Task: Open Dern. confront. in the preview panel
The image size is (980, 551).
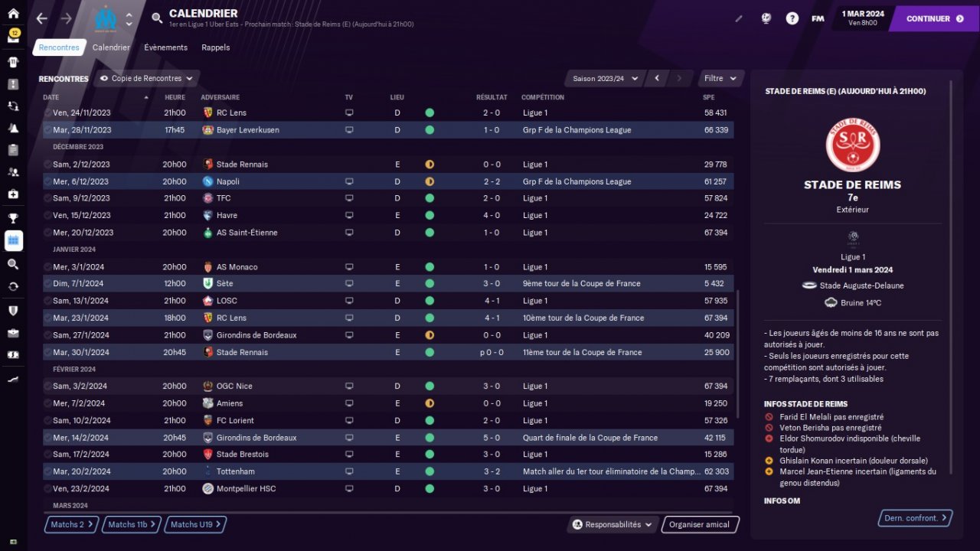Action: (916, 518)
